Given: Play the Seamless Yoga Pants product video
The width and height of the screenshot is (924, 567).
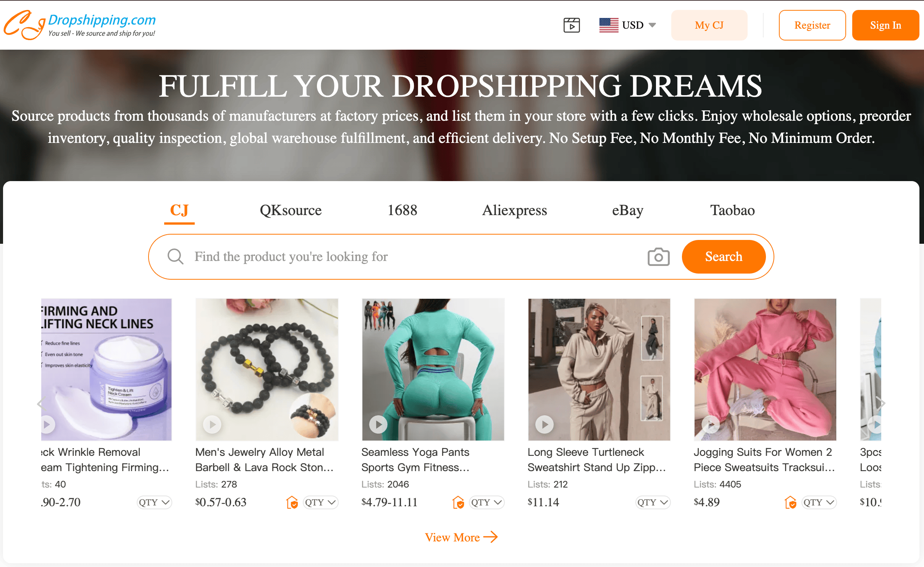Looking at the screenshot, I should coord(378,424).
